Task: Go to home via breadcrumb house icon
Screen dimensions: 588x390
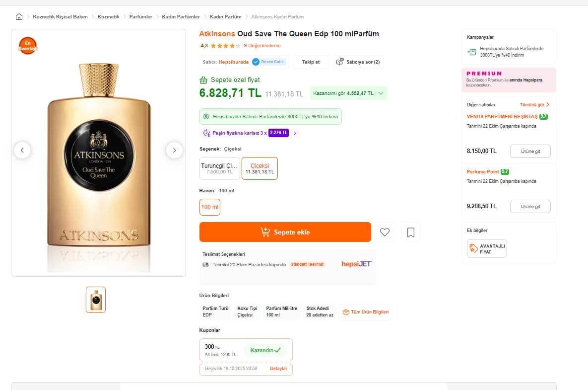Action: (19, 17)
